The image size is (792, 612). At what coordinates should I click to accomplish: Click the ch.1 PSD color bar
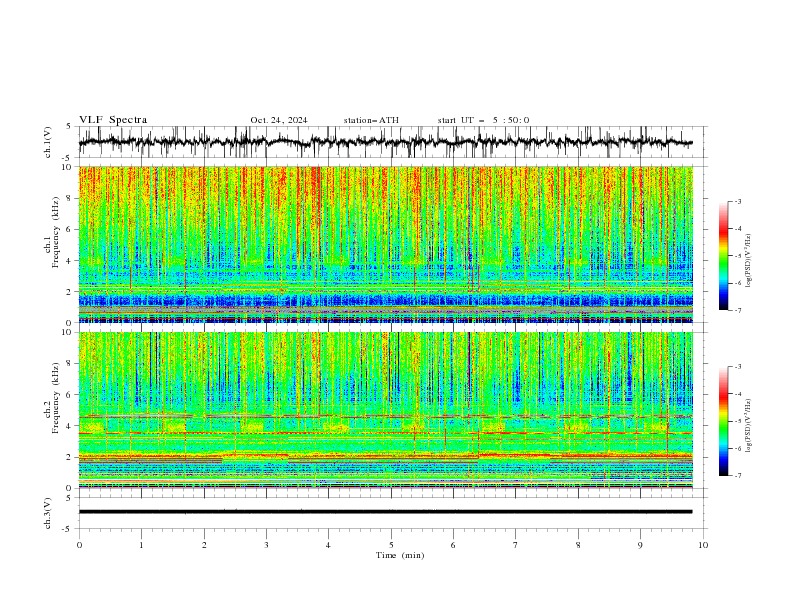pyautogui.click(x=723, y=256)
